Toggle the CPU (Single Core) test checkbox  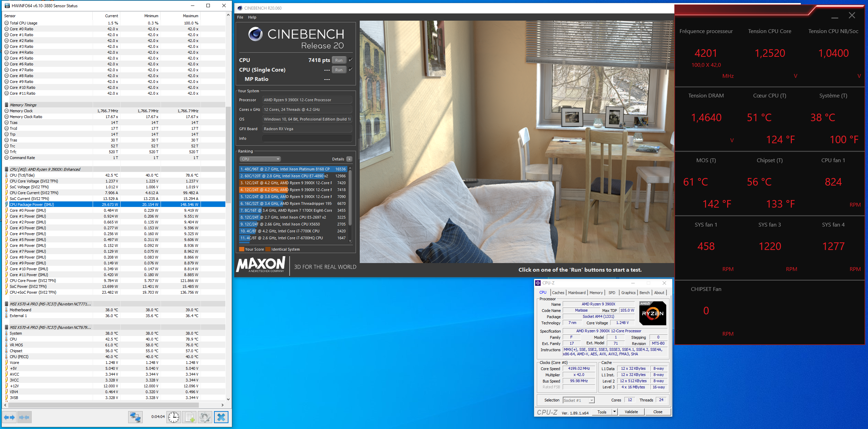[x=351, y=70]
